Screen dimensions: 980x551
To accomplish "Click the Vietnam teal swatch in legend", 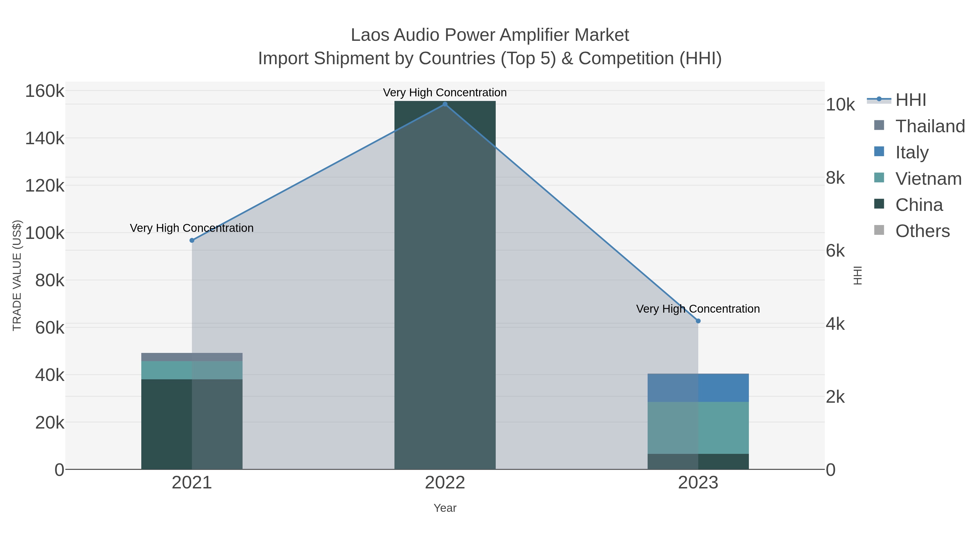I will (879, 178).
